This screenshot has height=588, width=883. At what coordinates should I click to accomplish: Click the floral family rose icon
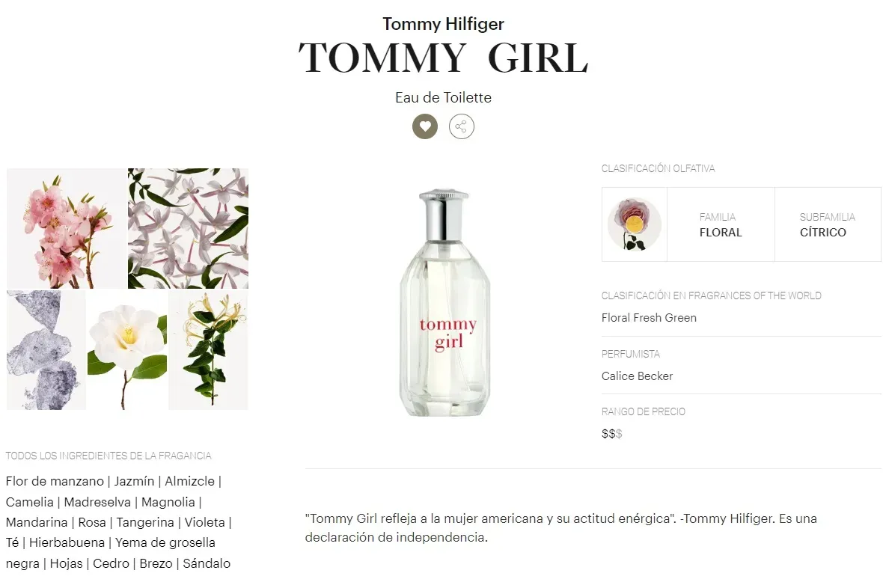(634, 224)
